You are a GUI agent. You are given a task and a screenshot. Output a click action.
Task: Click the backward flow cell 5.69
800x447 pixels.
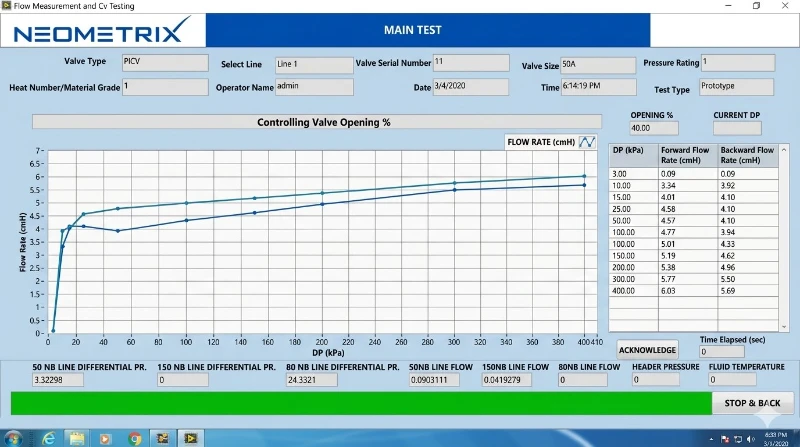coord(748,291)
